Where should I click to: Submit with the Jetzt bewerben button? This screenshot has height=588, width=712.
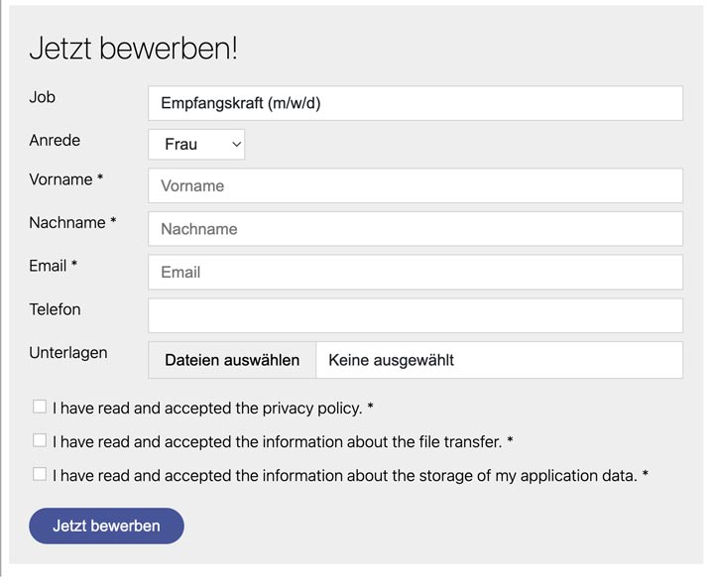click(x=106, y=526)
